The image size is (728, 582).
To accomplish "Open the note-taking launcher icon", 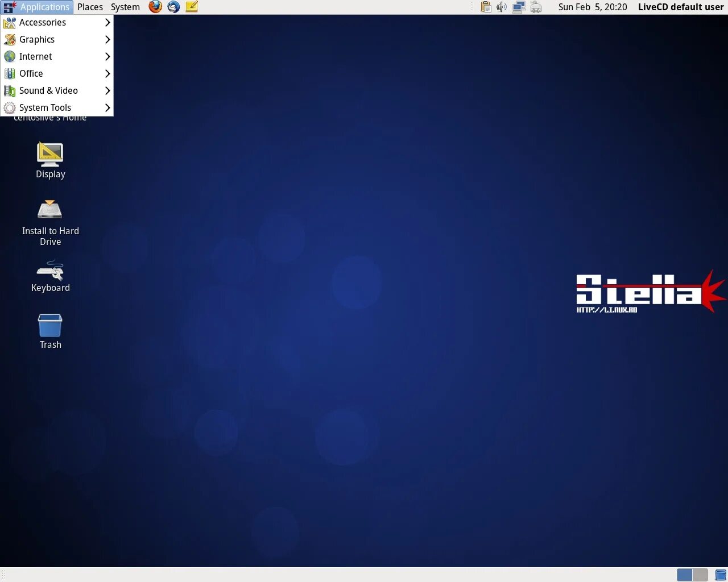I will [192, 7].
